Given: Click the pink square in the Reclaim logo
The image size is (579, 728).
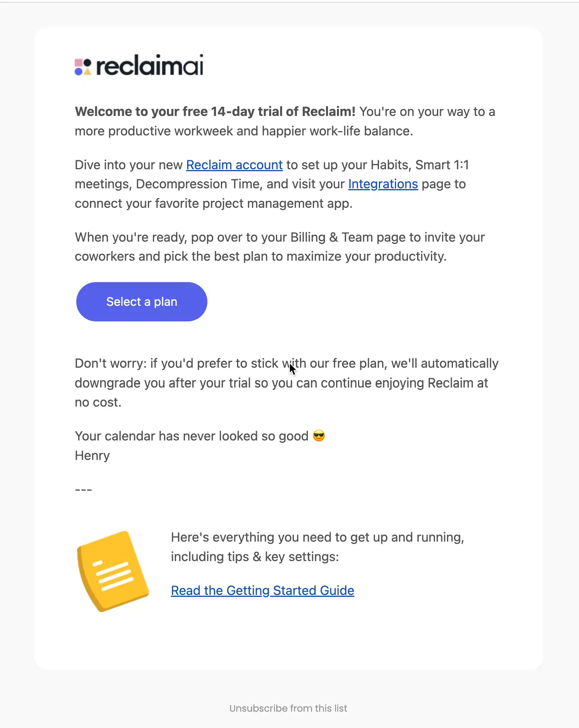Looking at the screenshot, I should (x=79, y=63).
